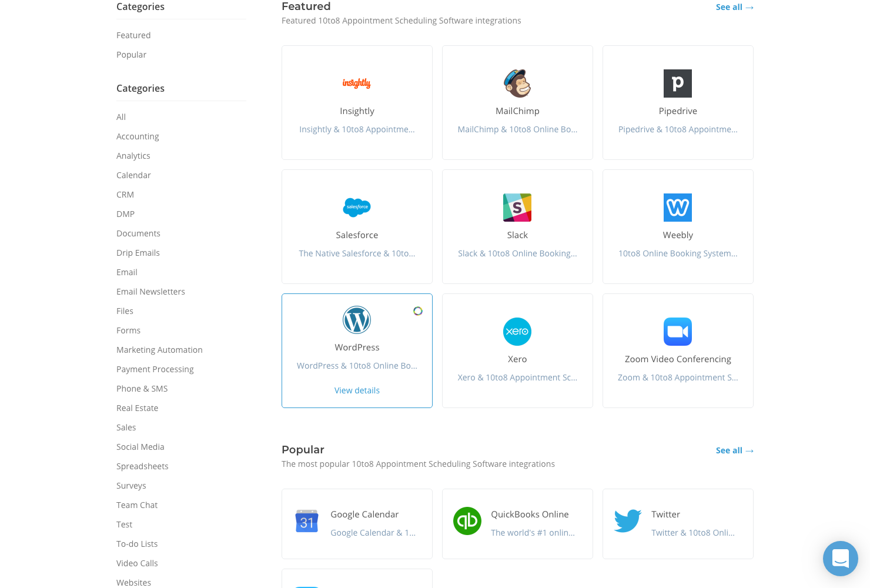
Task: Click the Slack card title
Action: (517, 235)
